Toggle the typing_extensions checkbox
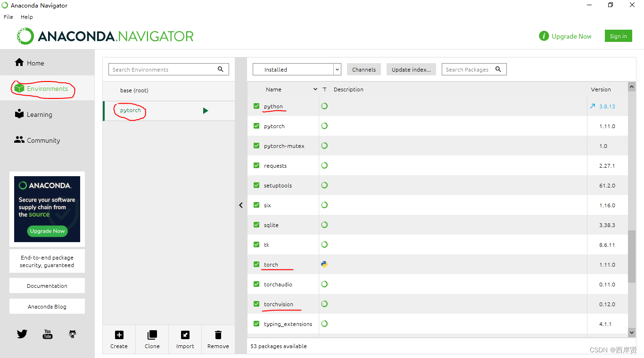 click(x=256, y=324)
